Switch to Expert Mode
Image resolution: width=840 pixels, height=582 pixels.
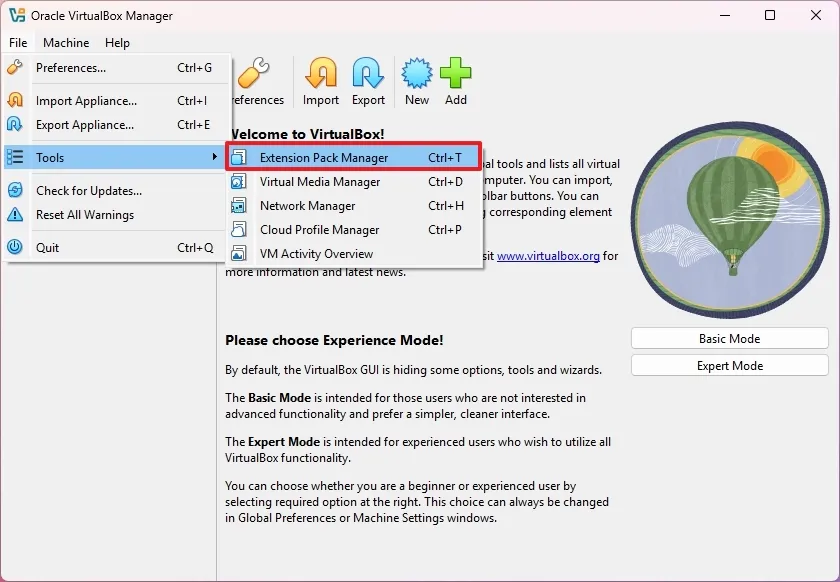729,365
